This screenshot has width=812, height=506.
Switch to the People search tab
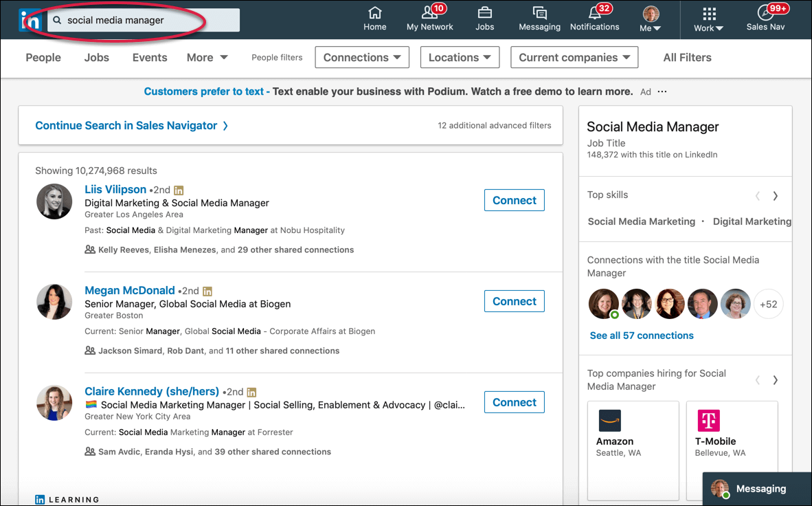pos(43,58)
